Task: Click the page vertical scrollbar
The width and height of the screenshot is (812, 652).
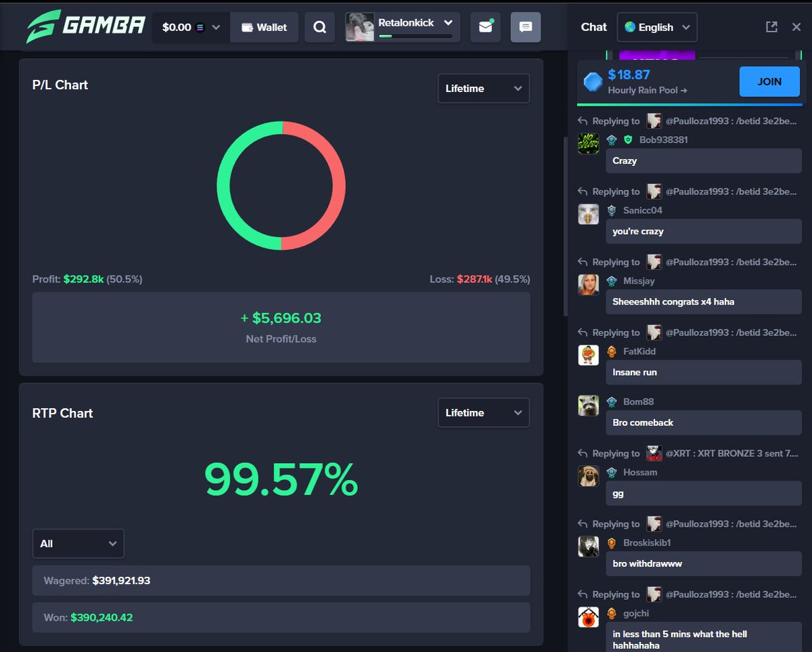Action: [x=566, y=227]
